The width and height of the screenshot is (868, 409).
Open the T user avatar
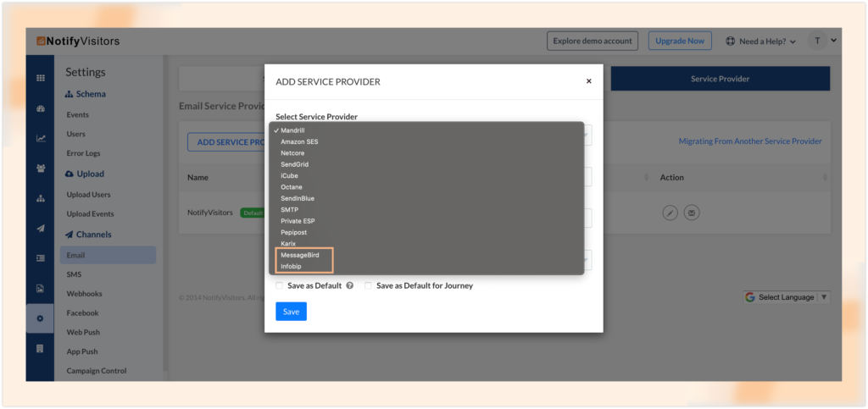(x=817, y=41)
